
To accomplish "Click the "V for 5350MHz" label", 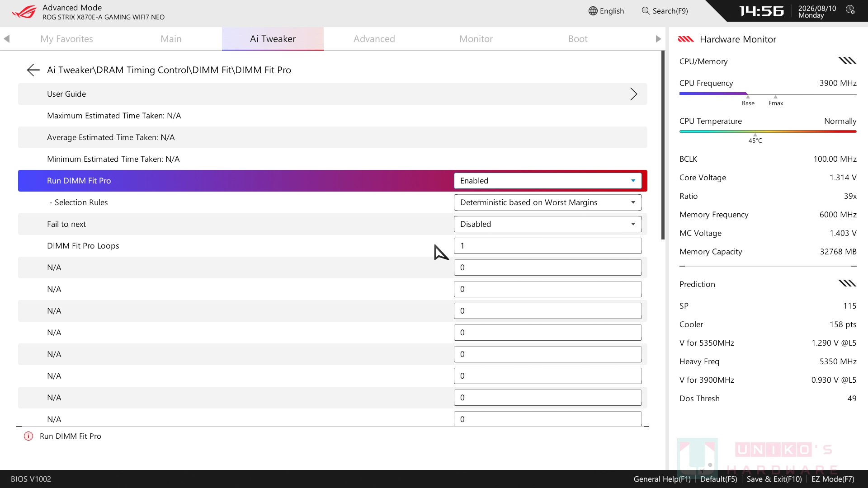I will pos(707,343).
